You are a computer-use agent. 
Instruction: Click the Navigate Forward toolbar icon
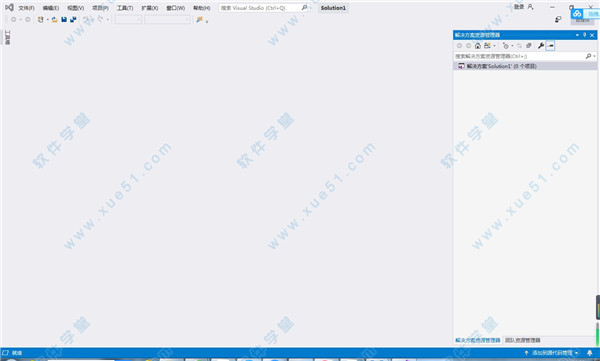coord(28,19)
